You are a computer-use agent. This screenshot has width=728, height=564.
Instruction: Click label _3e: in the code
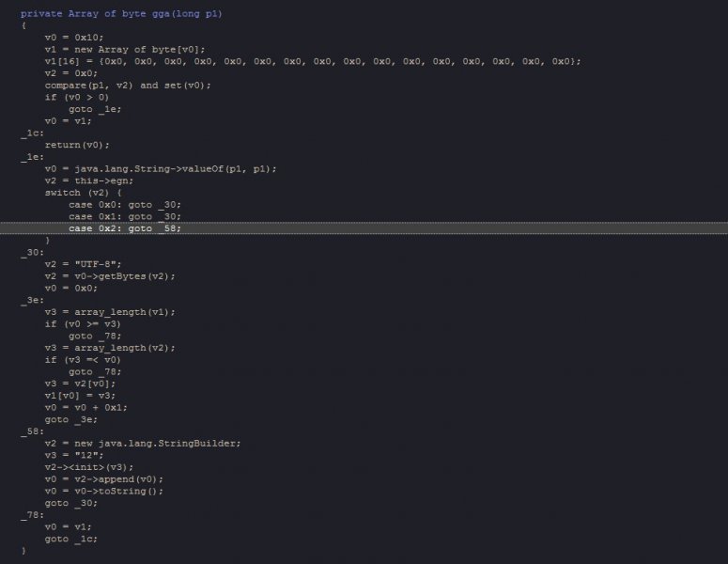point(32,301)
